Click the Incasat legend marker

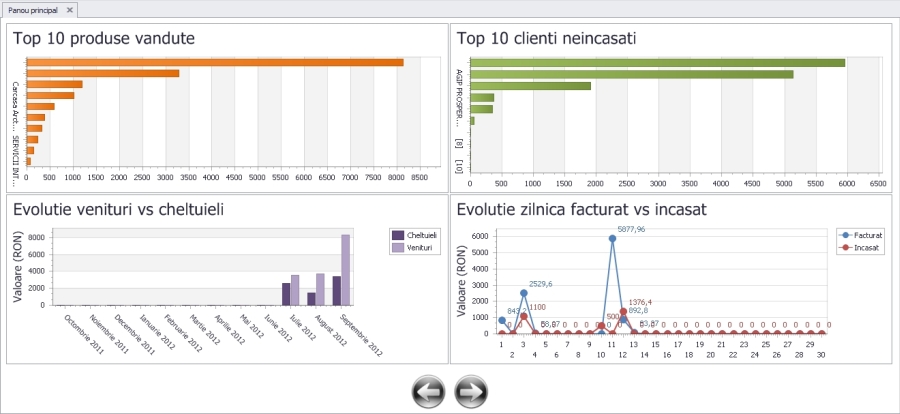(846, 245)
